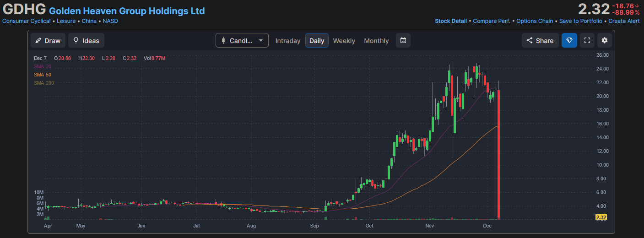The width and height of the screenshot is (644, 238).
Task: Expand the Candle chart type dropdown
Action: tap(242, 40)
